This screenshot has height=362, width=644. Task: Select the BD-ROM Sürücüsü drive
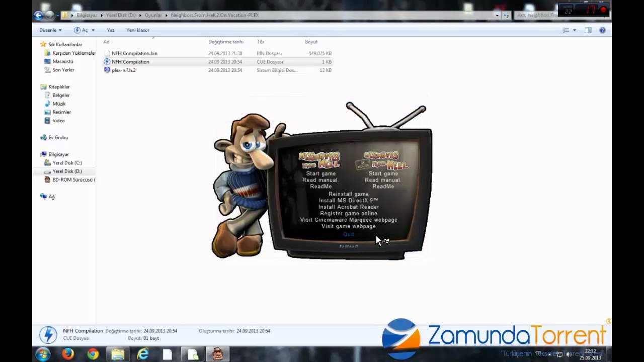(73, 179)
